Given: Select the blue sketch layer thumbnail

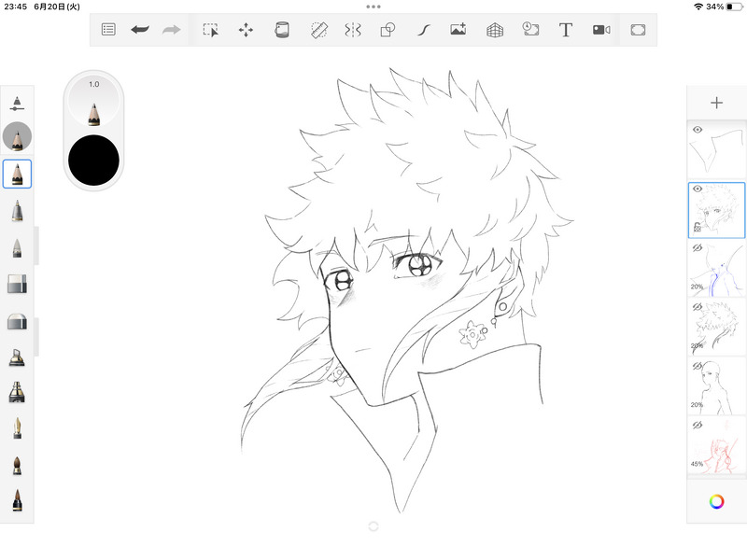Looking at the screenshot, I should [716, 269].
